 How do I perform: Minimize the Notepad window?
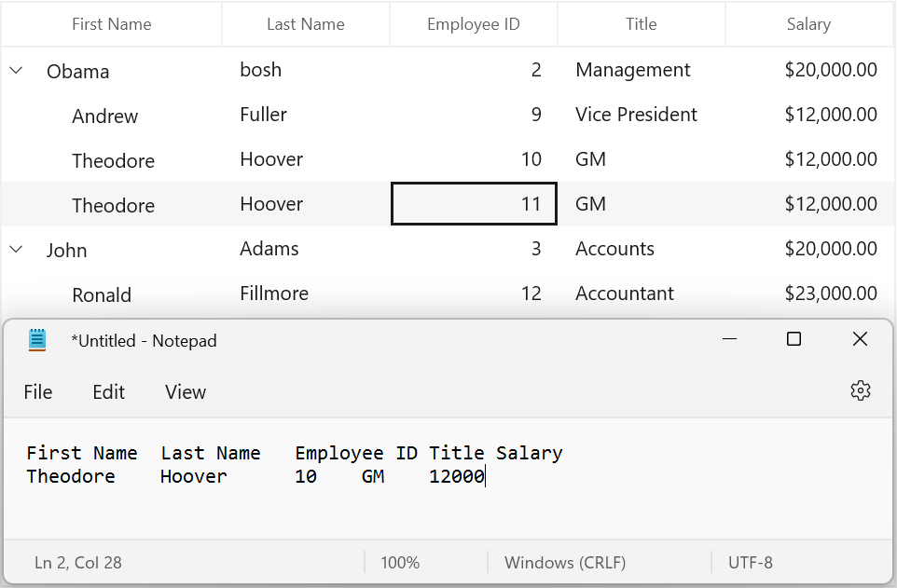click(729, 339)
